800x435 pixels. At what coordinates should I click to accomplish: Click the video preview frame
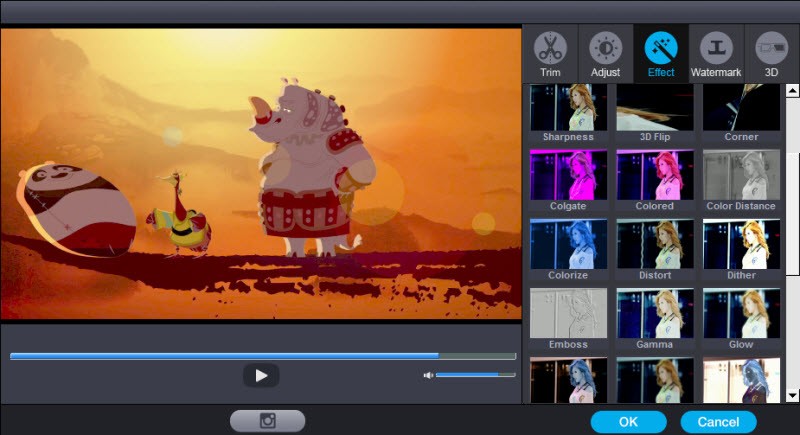coord(261,173)
